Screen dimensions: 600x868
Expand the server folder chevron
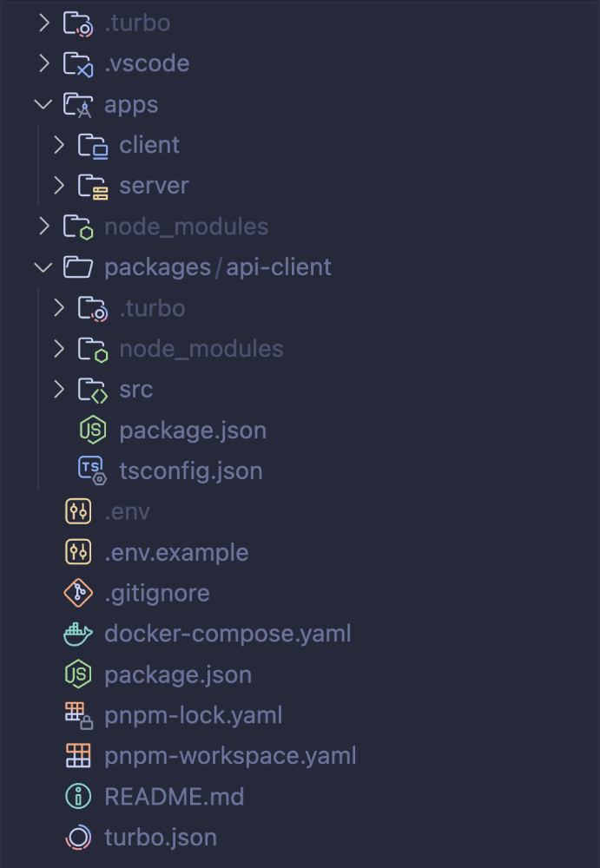pyautogui.click(x=58, y=186)
